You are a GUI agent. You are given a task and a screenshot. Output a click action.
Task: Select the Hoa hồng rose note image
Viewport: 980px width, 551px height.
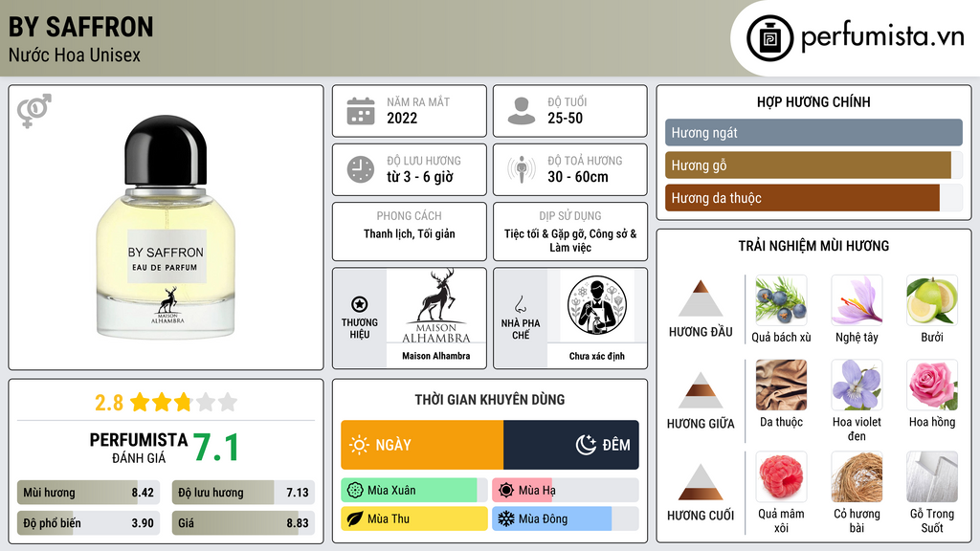click(932, 385)
